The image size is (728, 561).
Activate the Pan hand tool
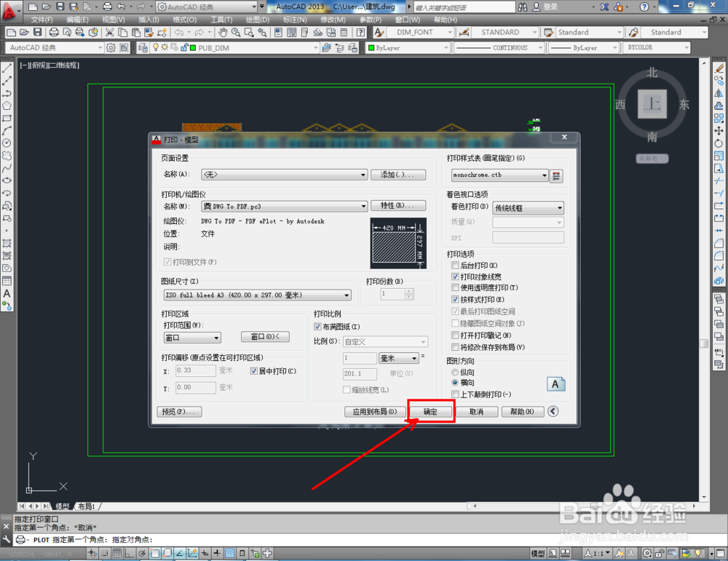[x=223, y=32]
